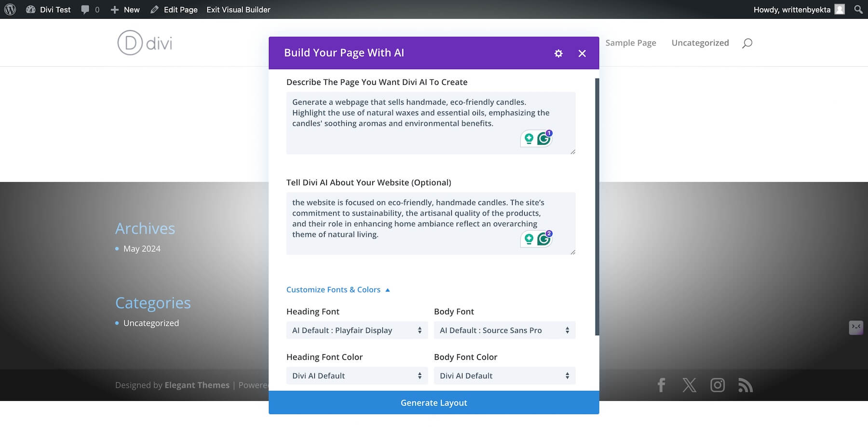Click the admin bar search icon
The width and height of the screenshot is (868, 427).
point(857,9)
